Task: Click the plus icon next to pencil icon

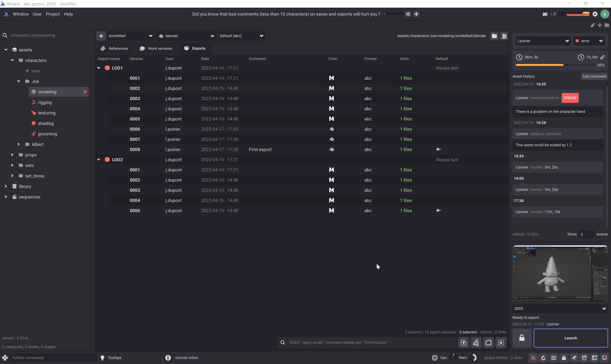Action: 600,25
